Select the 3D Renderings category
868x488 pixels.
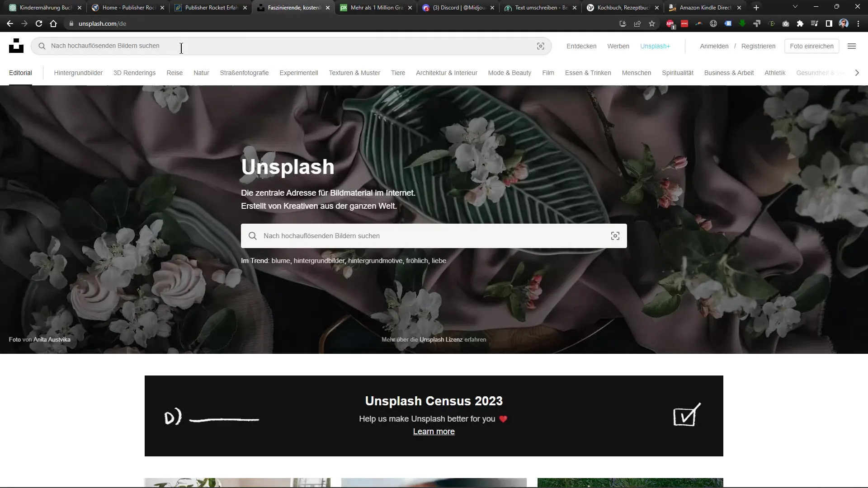134,73
